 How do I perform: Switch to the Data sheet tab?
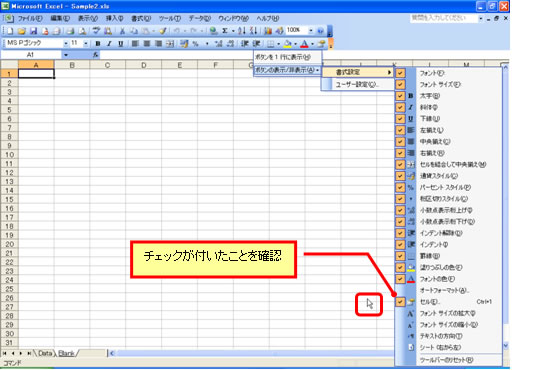(x=45, y=353)
